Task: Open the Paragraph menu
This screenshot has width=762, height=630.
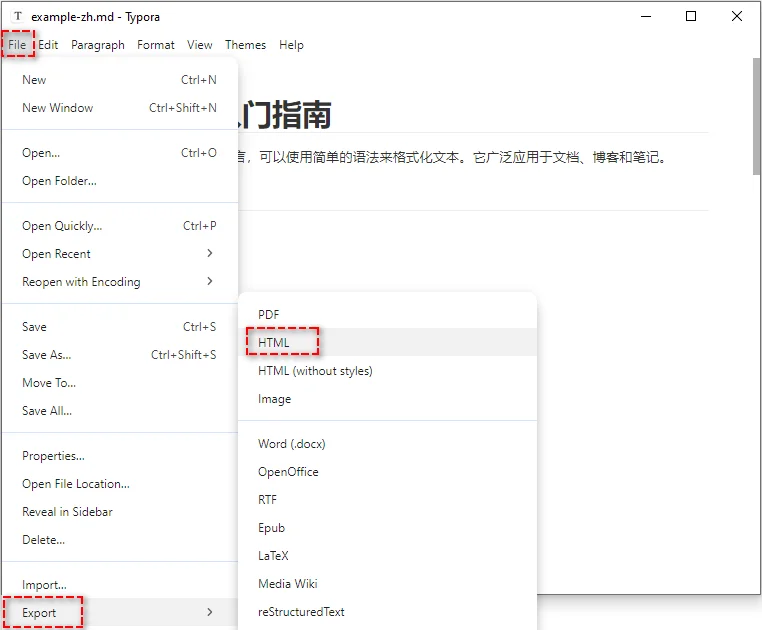Action: 98,45
